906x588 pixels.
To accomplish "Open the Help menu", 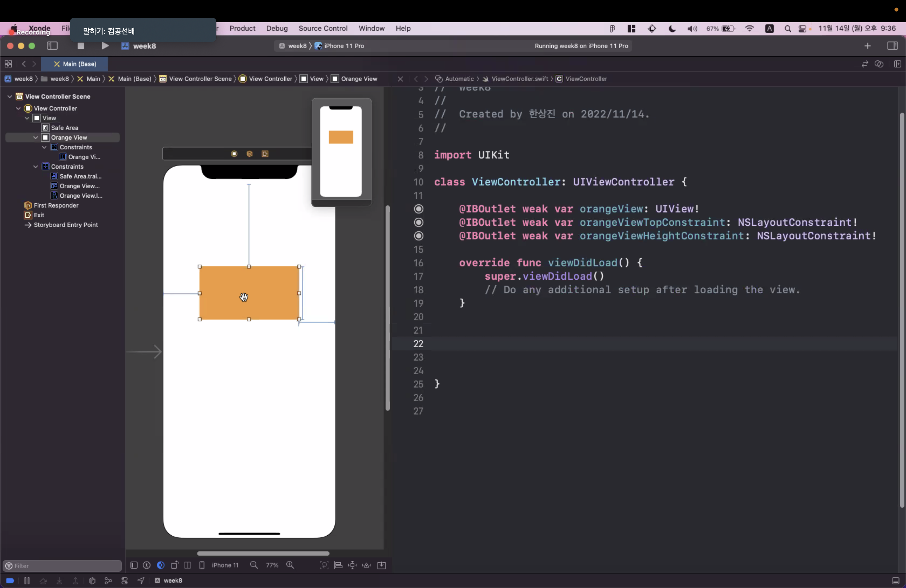I will coord(403,28).
